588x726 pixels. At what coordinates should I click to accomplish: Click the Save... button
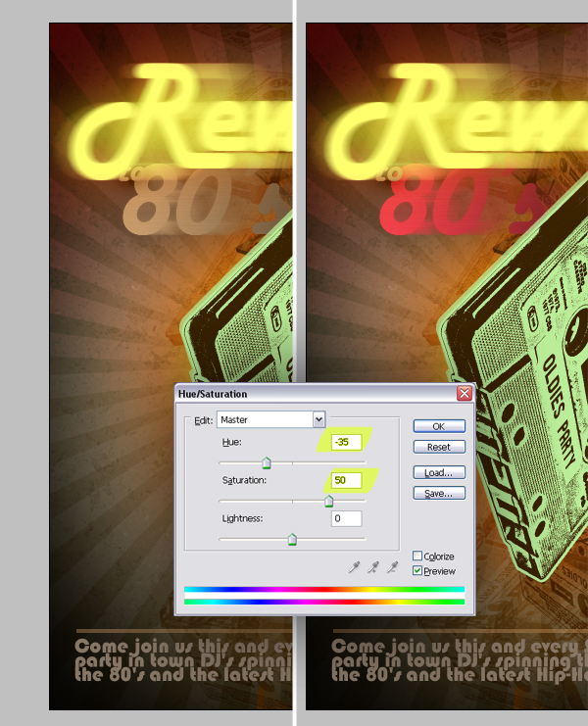point(439,494)
